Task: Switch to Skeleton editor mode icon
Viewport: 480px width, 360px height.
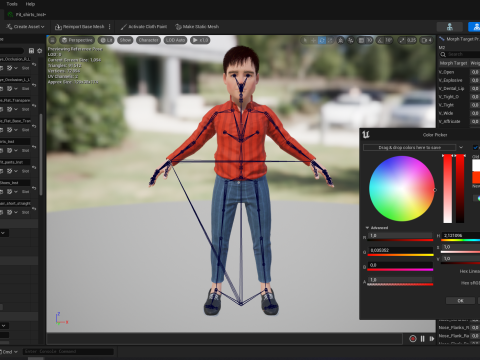Action: 450,27
